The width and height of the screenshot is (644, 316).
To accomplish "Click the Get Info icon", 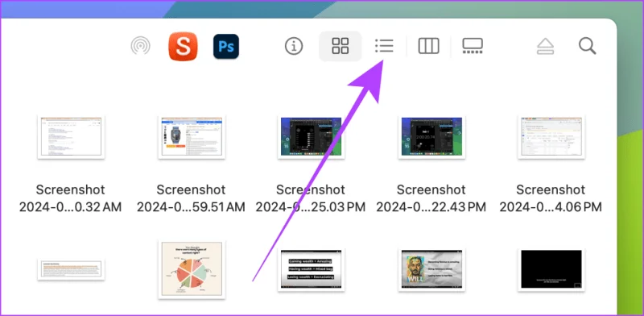I will 294,46.
